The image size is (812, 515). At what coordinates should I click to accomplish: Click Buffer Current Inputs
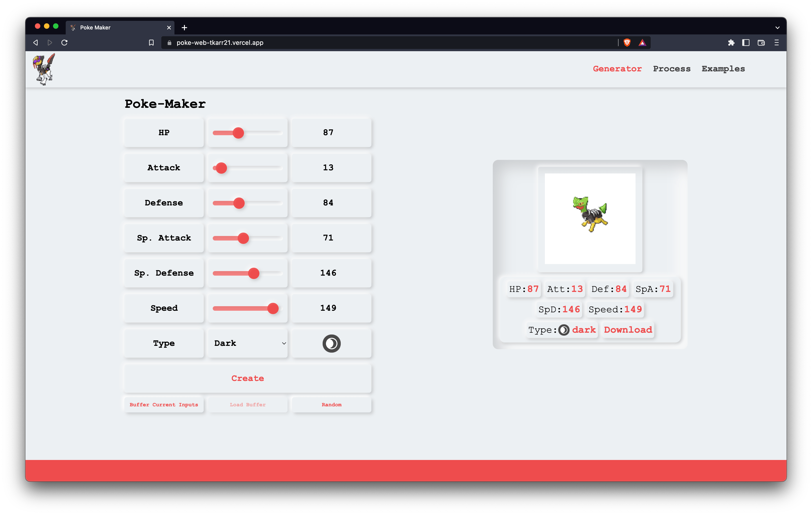pyautogui.click(x=164, y=405)
